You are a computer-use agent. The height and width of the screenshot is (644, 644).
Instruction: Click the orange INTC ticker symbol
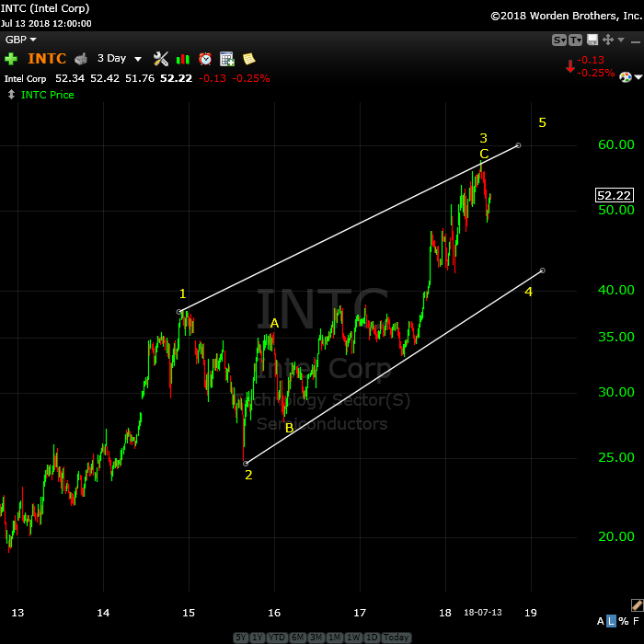coord(47,58)
